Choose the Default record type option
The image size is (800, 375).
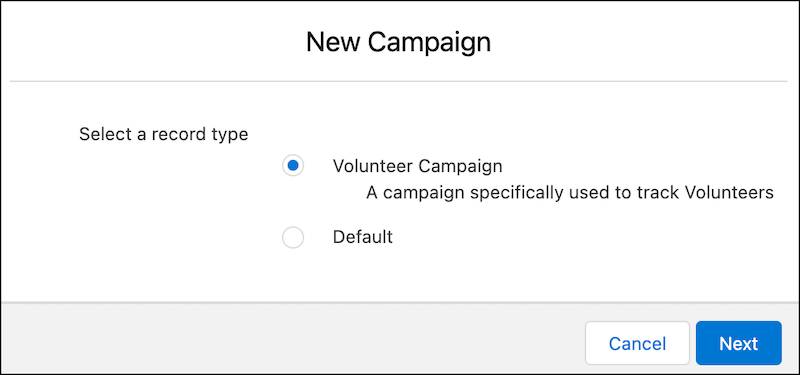tap(293, 238)
